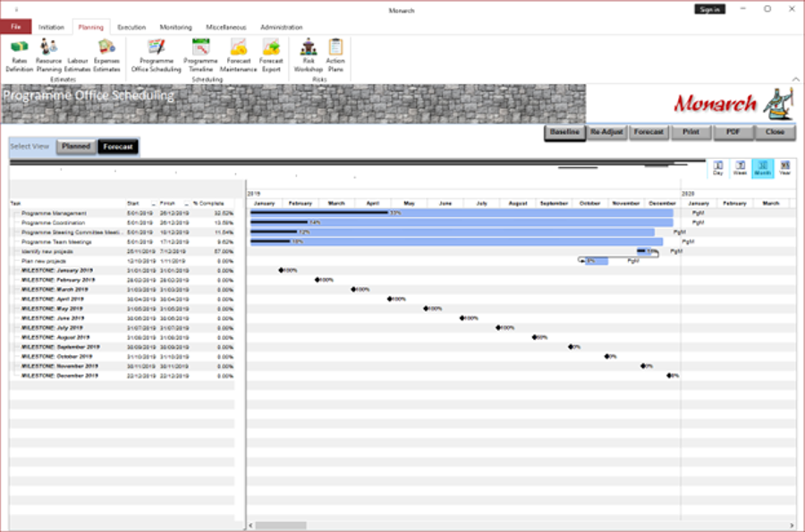Switch to the Miscellaneous tab
This screenshot has height=532, width=805.
click(226, 27)
